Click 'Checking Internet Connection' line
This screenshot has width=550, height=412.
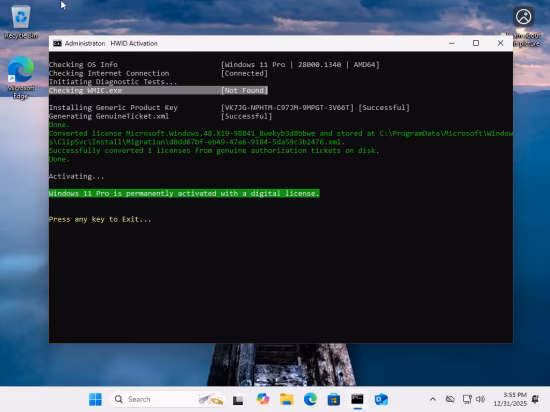pos(109,73)
